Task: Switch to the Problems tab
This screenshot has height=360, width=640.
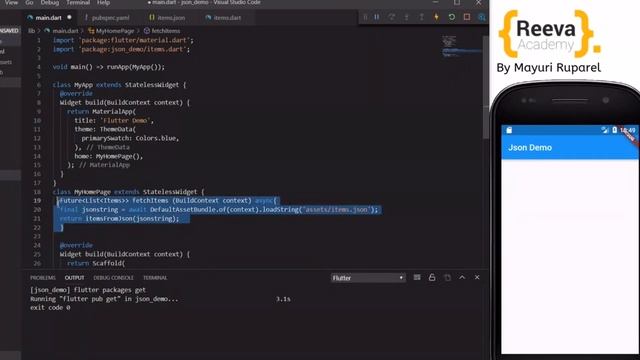Action: pyautogui.click(x=42, y=278)
